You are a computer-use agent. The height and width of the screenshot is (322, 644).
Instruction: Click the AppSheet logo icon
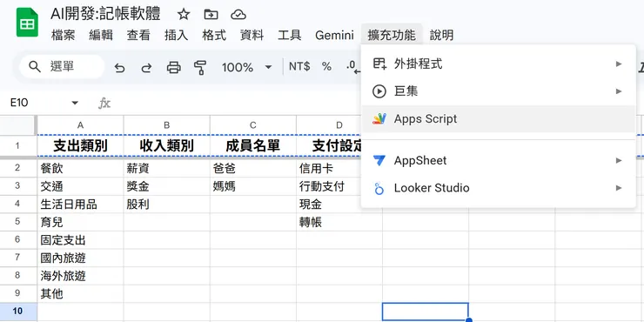pyautogui.click(x=379, y=160)
